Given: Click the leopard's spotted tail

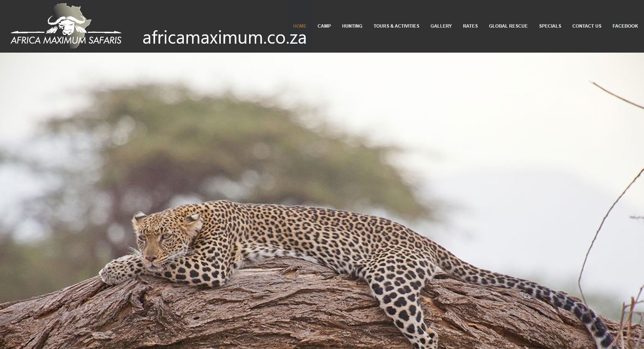Looking at the screenshot, I should [x=541, y=295].
